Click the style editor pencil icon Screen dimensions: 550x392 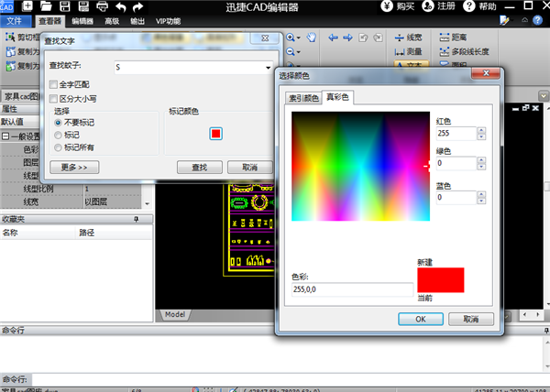point(504,20)
